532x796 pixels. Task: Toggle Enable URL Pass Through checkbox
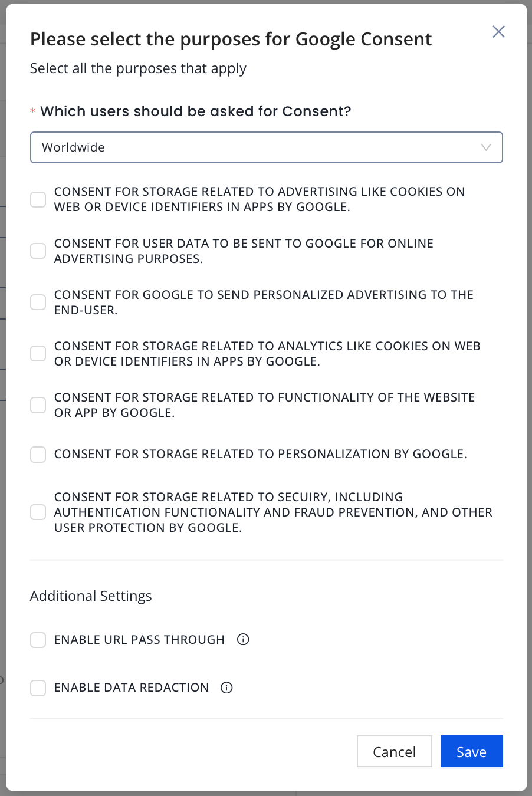[38, 640]
